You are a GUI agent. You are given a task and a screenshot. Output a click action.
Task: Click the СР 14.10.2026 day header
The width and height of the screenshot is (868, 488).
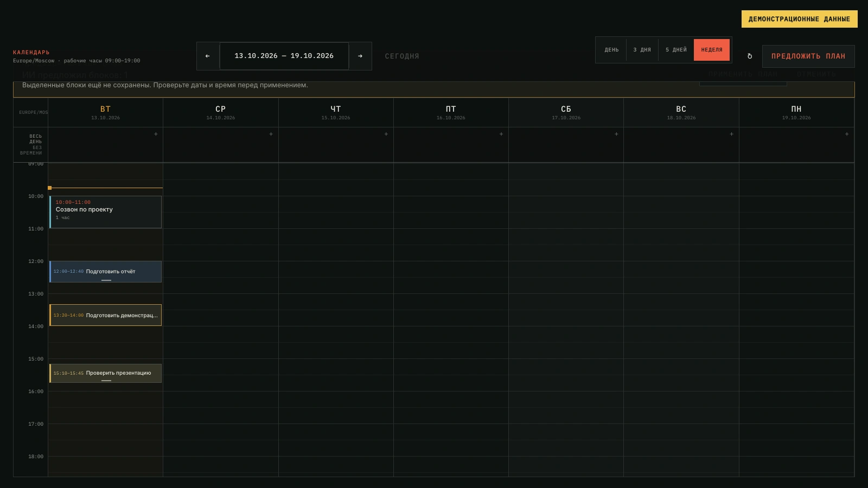click(x=221, y=113)
